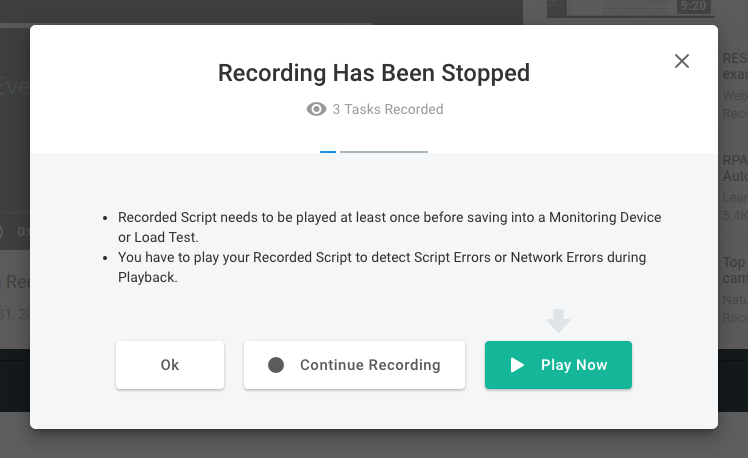Click the record dot icon in Continue Recording
This screenshot has height=458, width=748.
[x=276, y=365]
